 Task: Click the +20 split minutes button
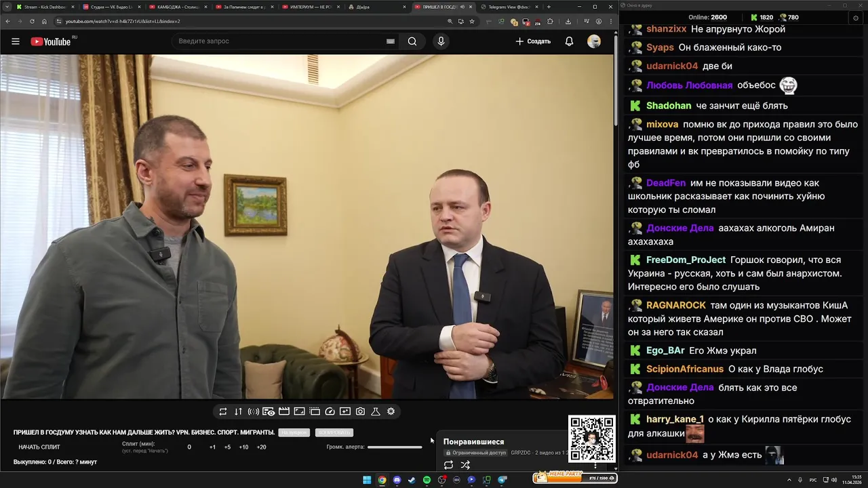click(261, 447)
